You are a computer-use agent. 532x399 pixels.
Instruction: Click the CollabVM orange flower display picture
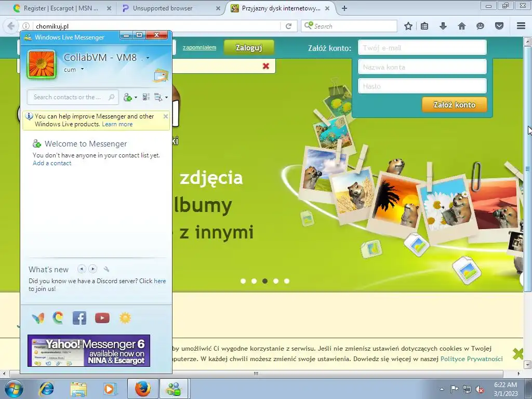(x=41, y=64)
